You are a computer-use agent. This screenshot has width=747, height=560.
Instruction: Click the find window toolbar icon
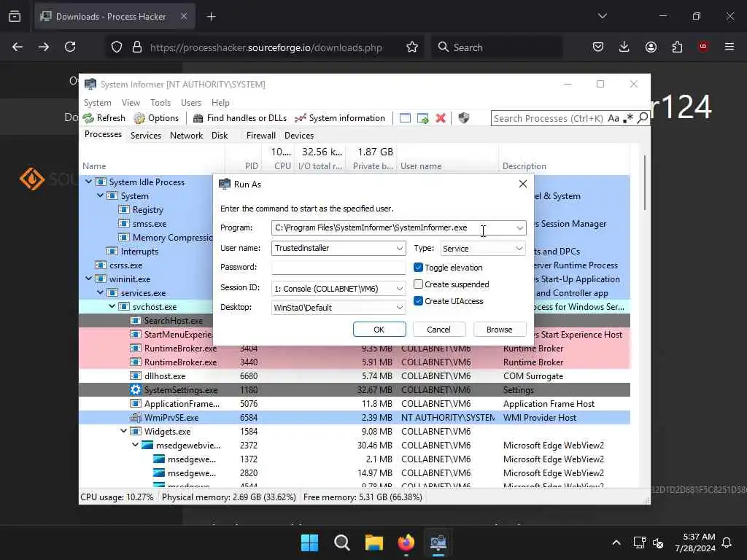[x=405, y=118]
